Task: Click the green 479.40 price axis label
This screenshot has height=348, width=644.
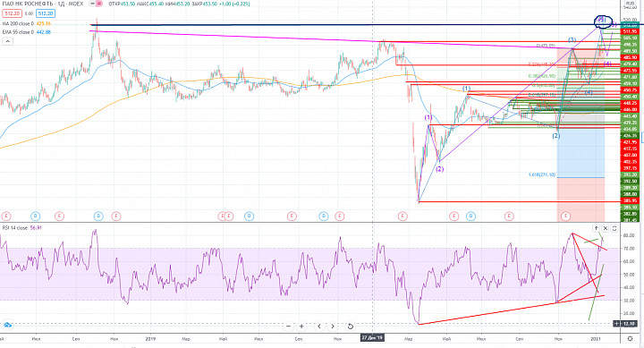Action: click(630, 64)
